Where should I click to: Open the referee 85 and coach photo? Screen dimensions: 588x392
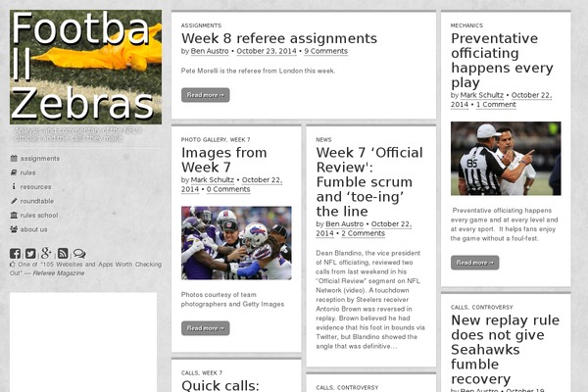(x=506, y=159)
